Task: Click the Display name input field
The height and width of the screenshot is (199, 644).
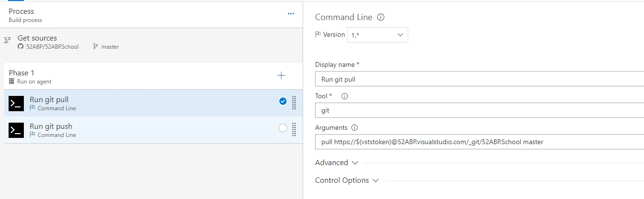Action: pos(477,79)
